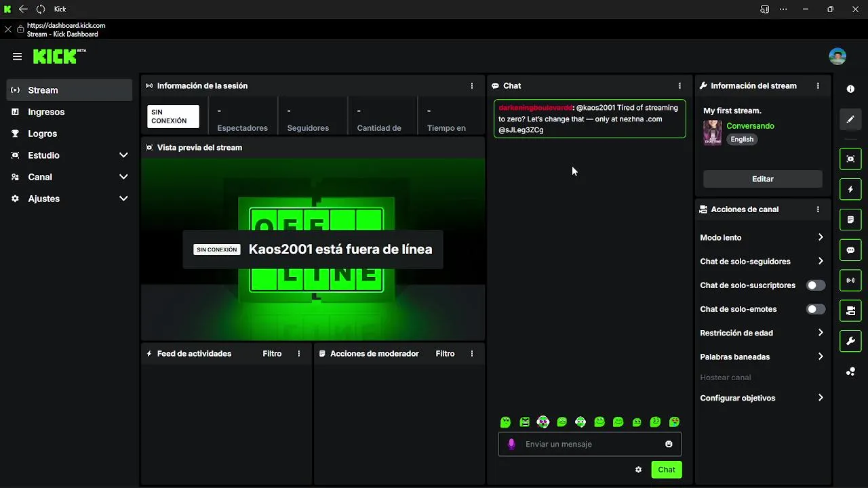
Task: Open Filtro in Feed de actividades
Action: pos(272,354)
